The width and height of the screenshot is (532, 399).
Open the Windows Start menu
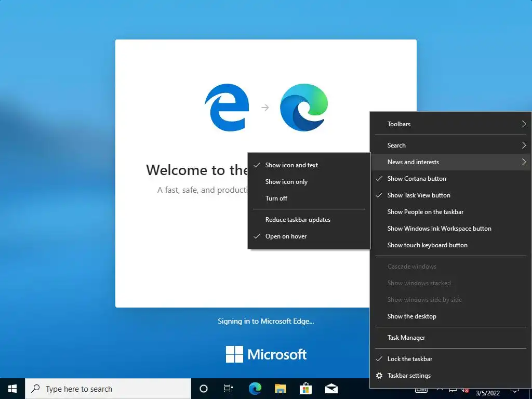[x=12, y=389]
